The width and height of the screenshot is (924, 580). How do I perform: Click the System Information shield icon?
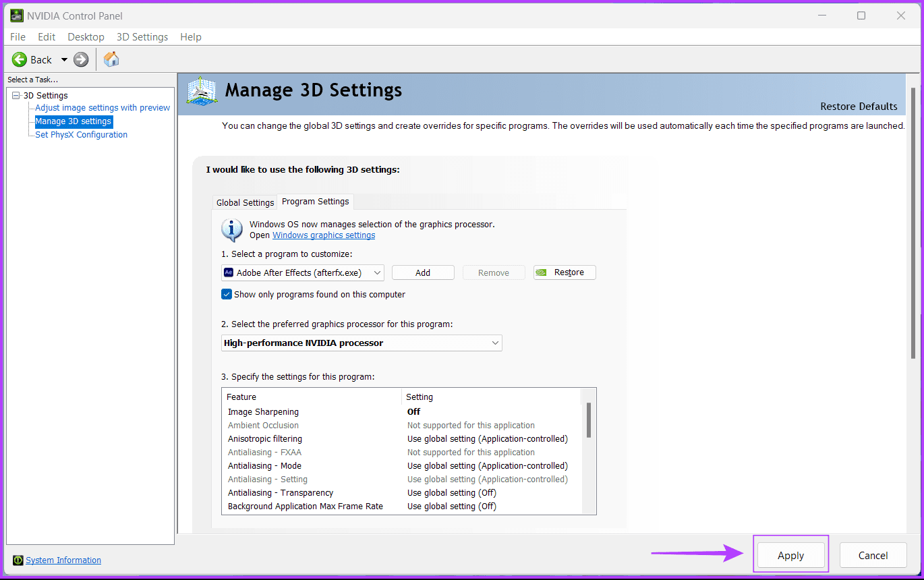pos(18,560)
